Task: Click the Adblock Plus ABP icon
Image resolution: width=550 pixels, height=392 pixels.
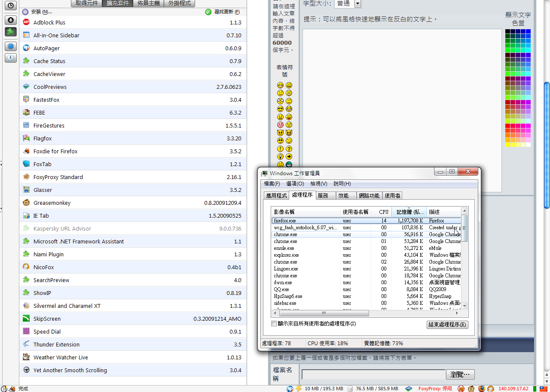Action: click(x=26, y=22)
